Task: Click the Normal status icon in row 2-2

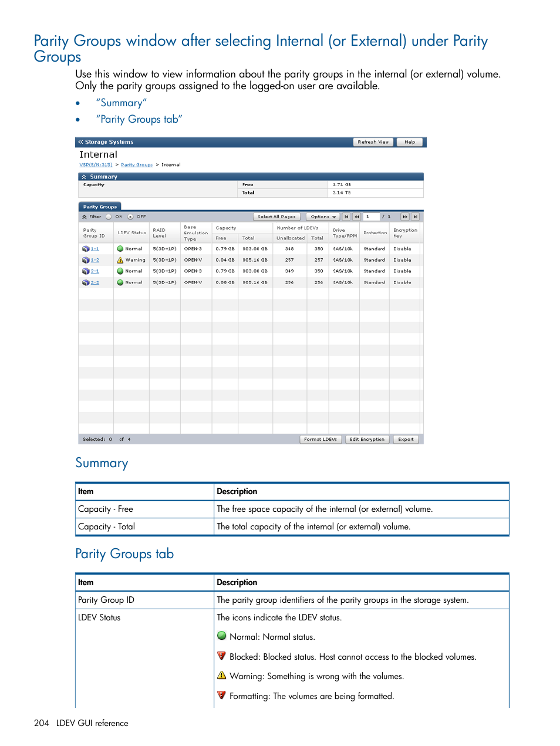Action: (120, 282)
